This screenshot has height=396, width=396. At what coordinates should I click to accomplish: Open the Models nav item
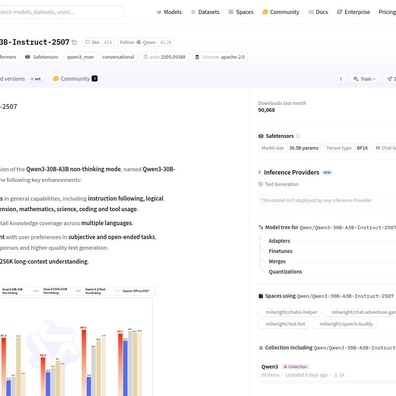pos(169,12)
